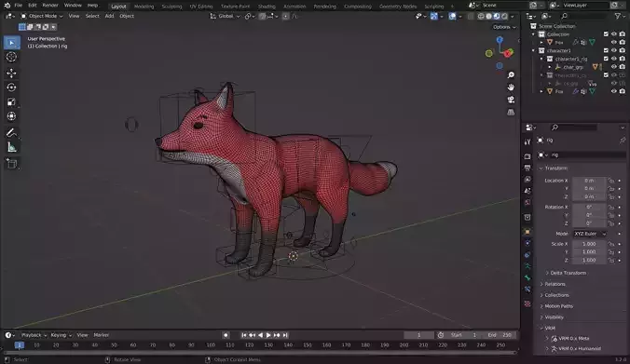This screenshot has height=364, width=630.
Task: Hide the Collection in viewport
Action: 614,34
